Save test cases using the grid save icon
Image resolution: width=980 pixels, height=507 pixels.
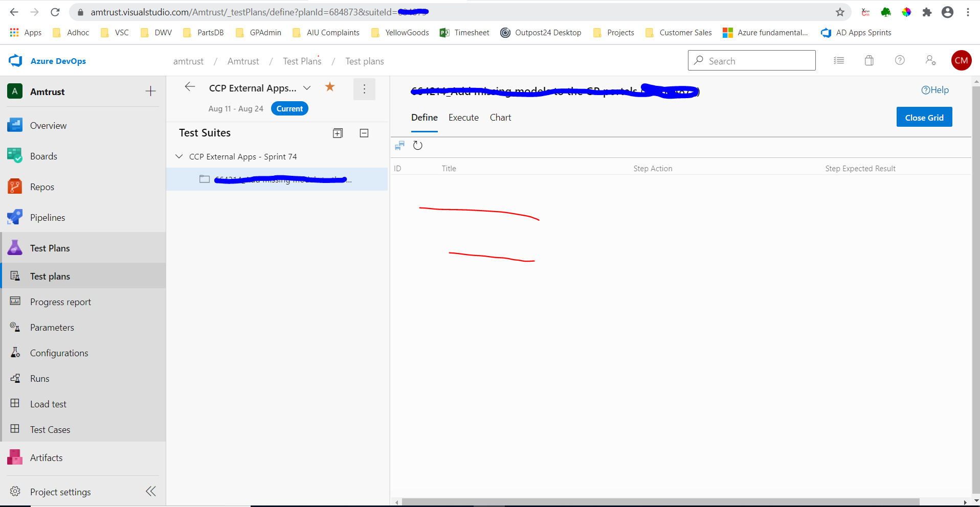(x=399, y=146)
